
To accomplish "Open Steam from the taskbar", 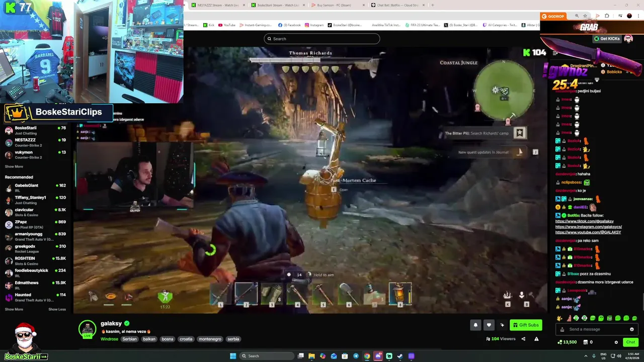I will (x=400, y=356).
